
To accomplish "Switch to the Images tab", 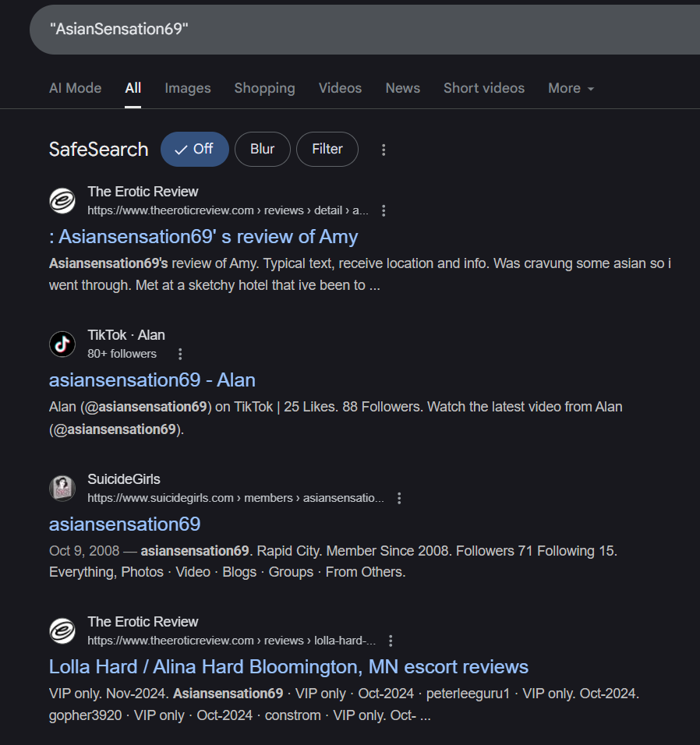I will 188,88.
